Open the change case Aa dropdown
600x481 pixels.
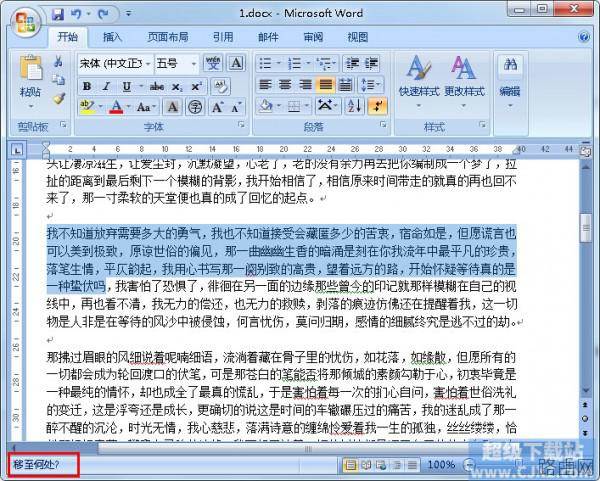coord(147,107)
